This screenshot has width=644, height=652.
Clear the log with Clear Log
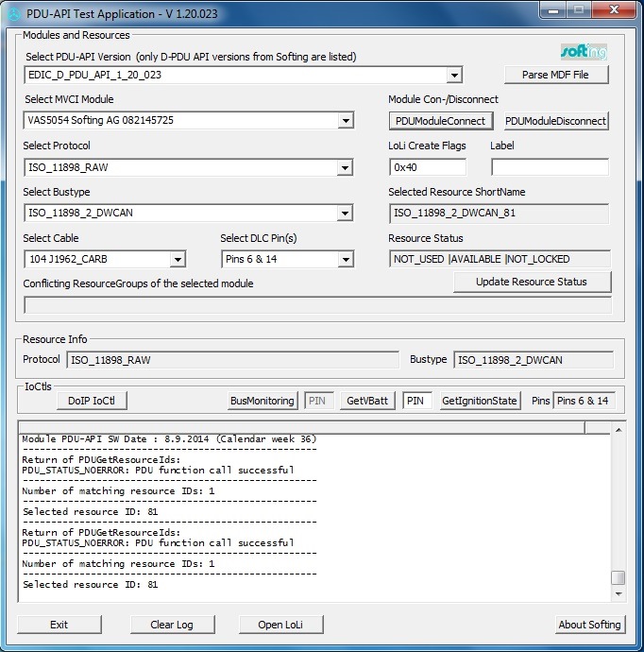(173, 625)
